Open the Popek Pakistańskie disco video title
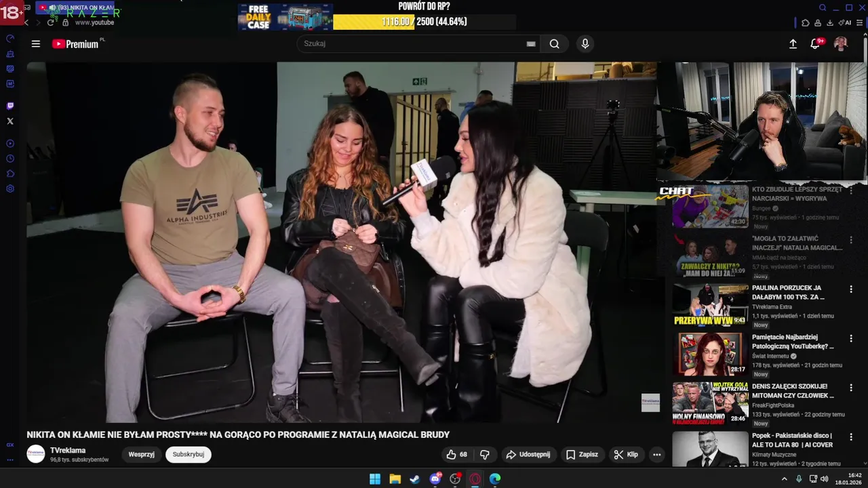The image size is (868, 488). point(792,440)
